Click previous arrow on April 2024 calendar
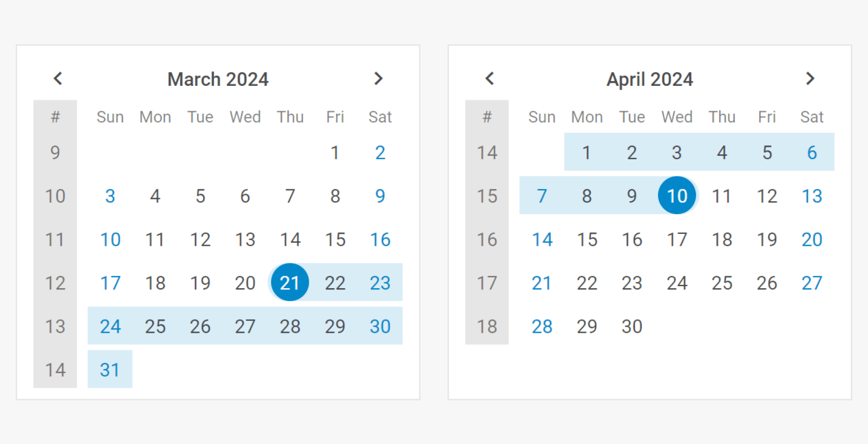Viewport: 868px width, 444px height. [490, 78]
